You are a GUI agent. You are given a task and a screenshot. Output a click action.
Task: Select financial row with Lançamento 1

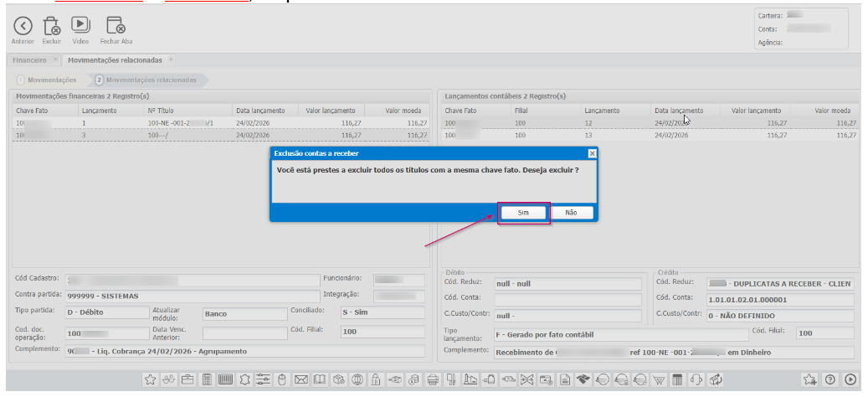pyautogui.click(x=222, y=123)
